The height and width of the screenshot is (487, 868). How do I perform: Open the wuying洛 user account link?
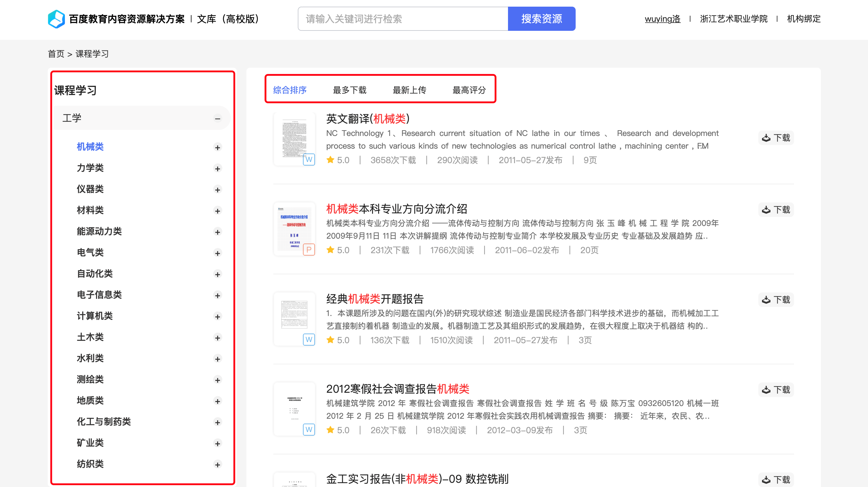(x=662, y=19)
